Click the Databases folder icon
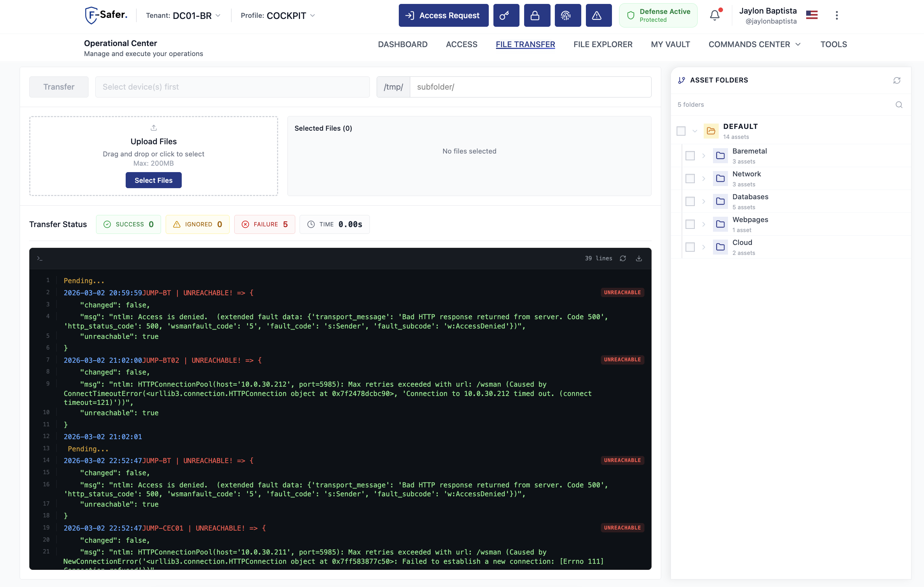Screen dimensions: 924x587 720,201
